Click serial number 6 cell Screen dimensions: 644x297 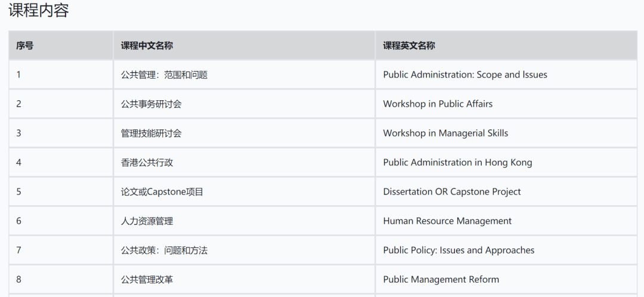coord(61,221)
